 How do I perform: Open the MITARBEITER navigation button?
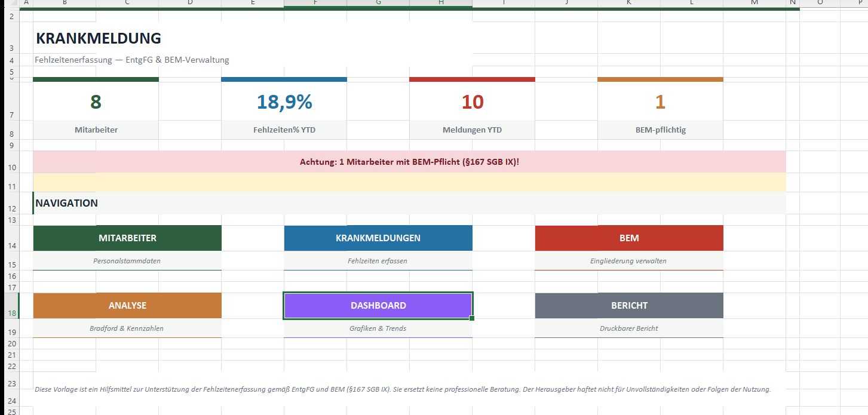coord(127,238)
